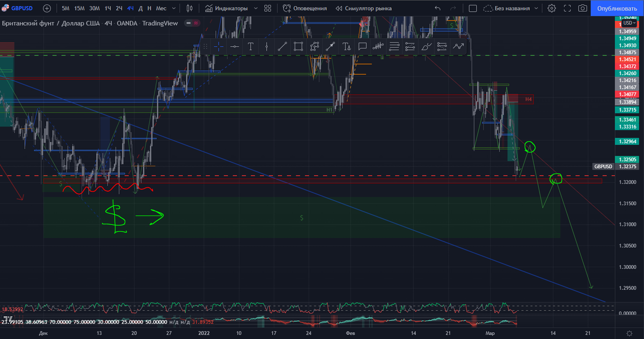Switch to the Мес monthly timeframe
644x339 pixels.
click(x=161, y=8)
